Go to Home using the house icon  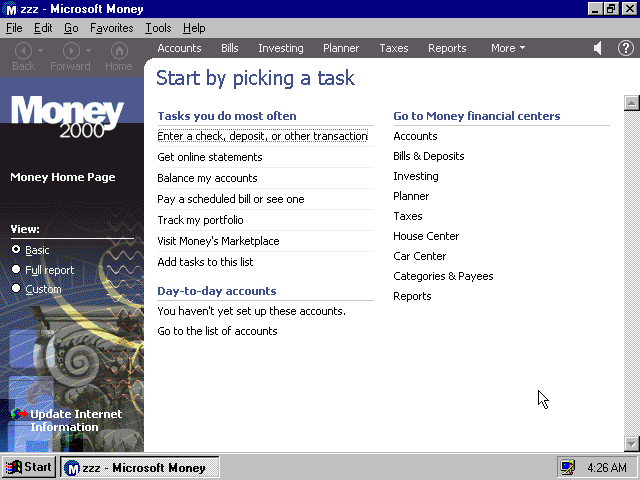click(x=119, y=50)
